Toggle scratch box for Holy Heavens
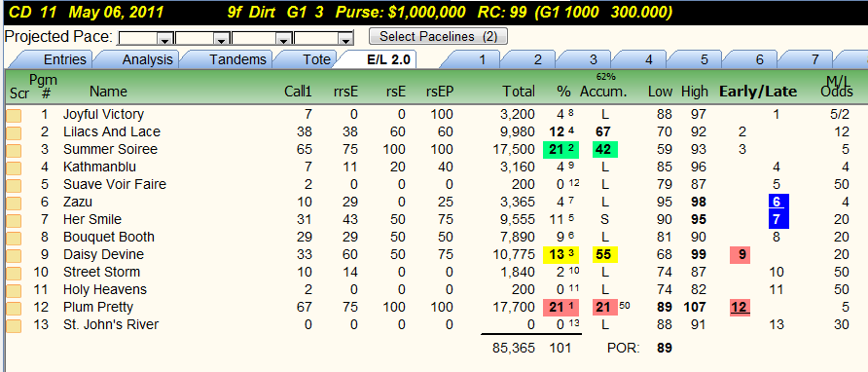Screen dimensions: 868x372 pos(14,290)
